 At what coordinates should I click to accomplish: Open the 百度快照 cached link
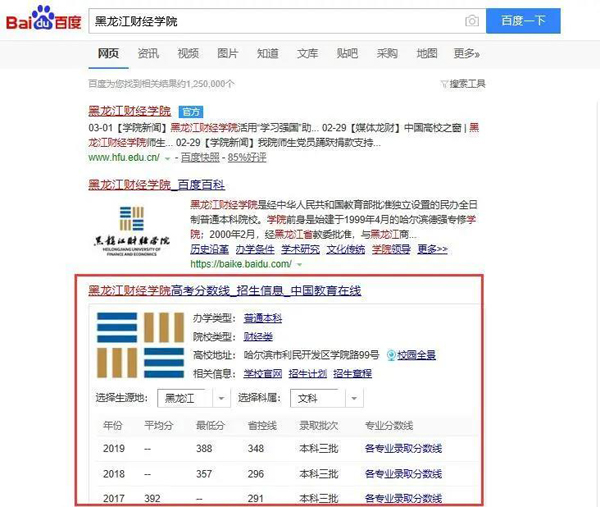(200, 157)
